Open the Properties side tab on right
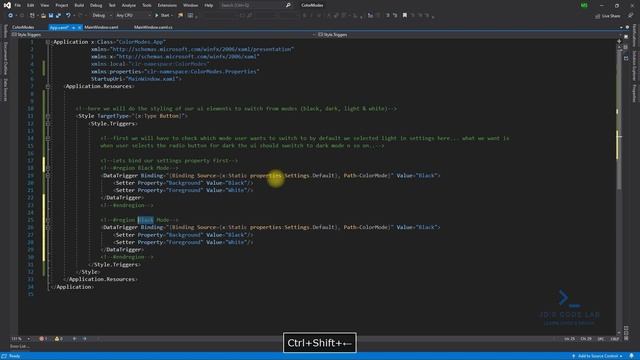 634,94
